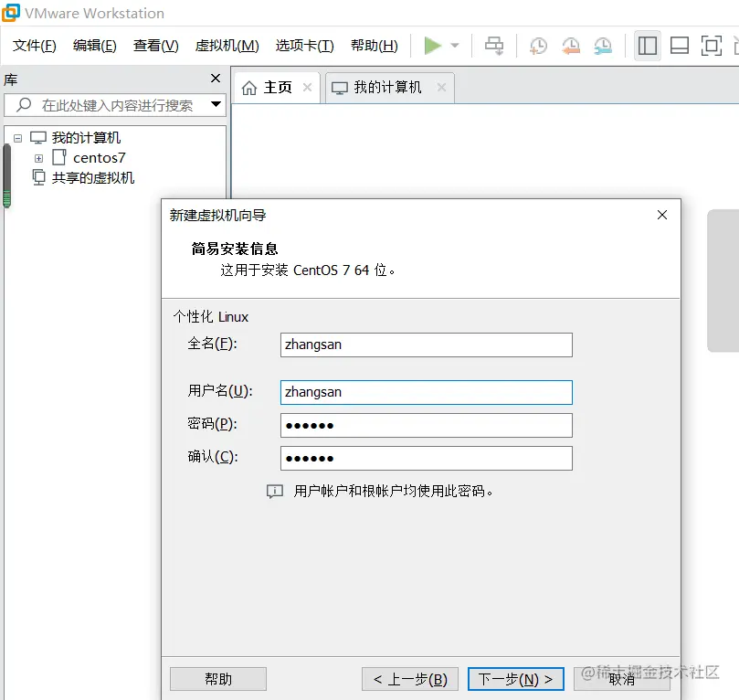Click the send Ctrl+Alt+Del toolbar icon

click(x=494, y=46)
